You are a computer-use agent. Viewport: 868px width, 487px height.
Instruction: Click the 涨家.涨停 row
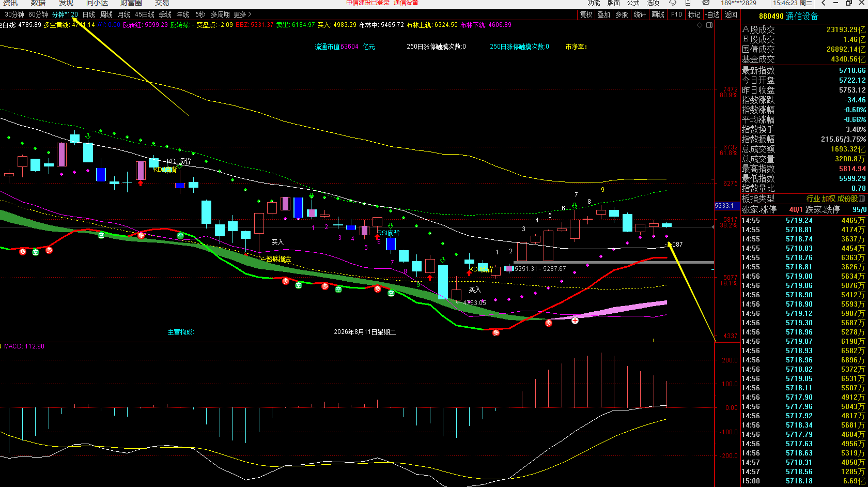[x=804, y=209]
